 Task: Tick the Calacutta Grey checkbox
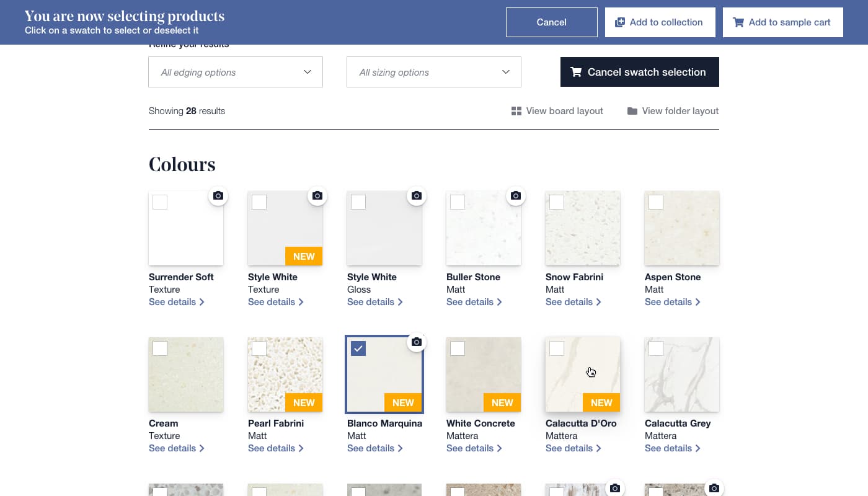[x=656, y=348]
